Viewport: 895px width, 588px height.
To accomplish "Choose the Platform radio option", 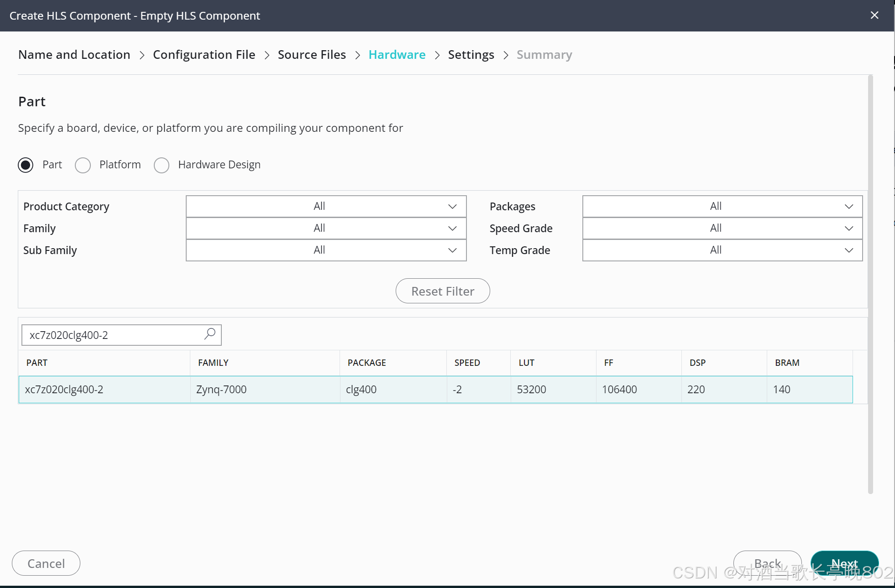I will 83,165.
